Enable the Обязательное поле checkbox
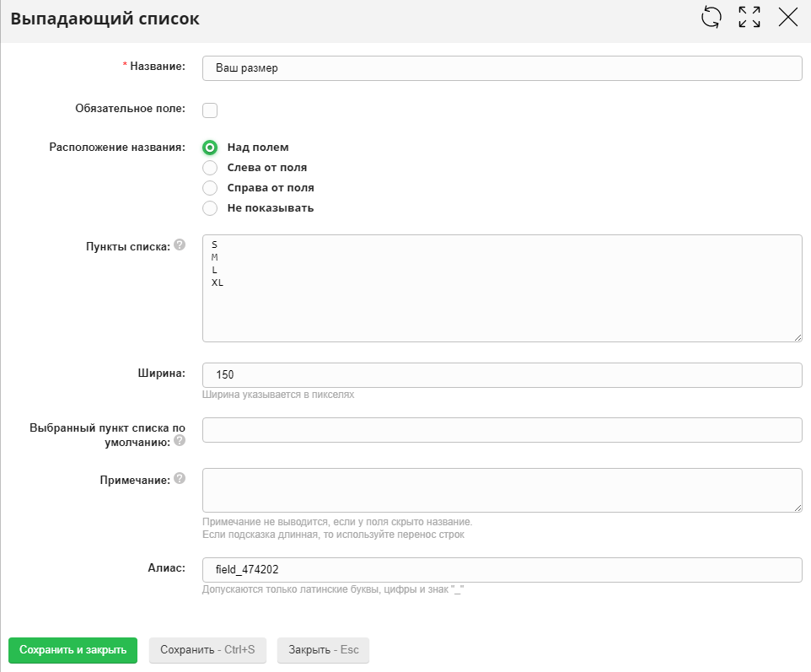Image resolution: width=811 pixels, height=672 pixels. 210,110
